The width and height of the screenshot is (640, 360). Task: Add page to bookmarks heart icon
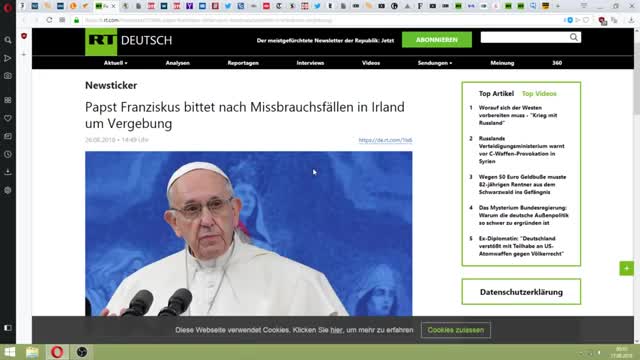tap(586, 20)
